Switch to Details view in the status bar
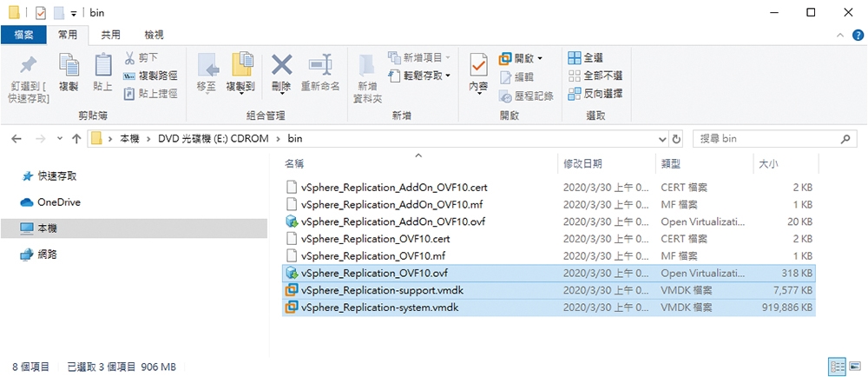Viewport: 868px width, 377px height. 838,366
